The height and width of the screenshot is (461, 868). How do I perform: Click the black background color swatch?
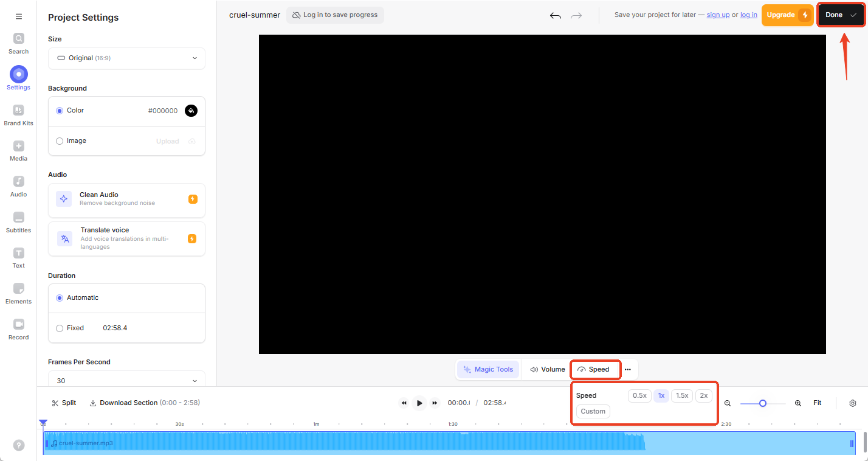pyautogui.click(x=191, y=111)
